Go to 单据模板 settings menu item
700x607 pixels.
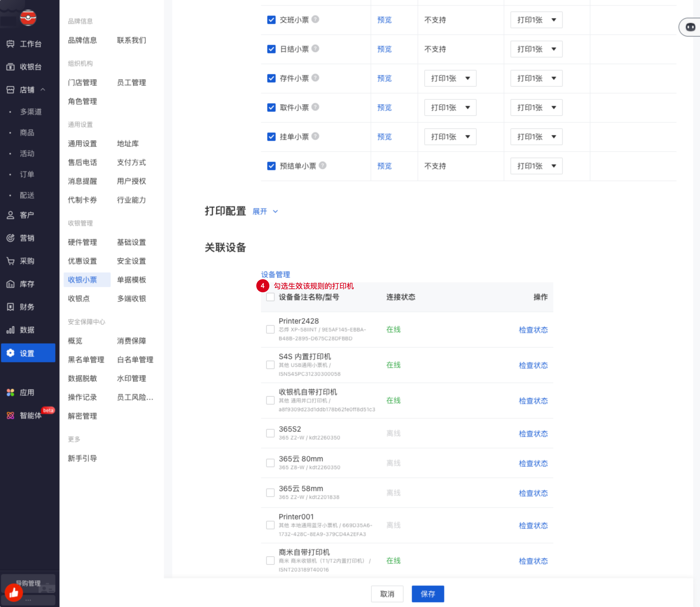pos(132,280)
